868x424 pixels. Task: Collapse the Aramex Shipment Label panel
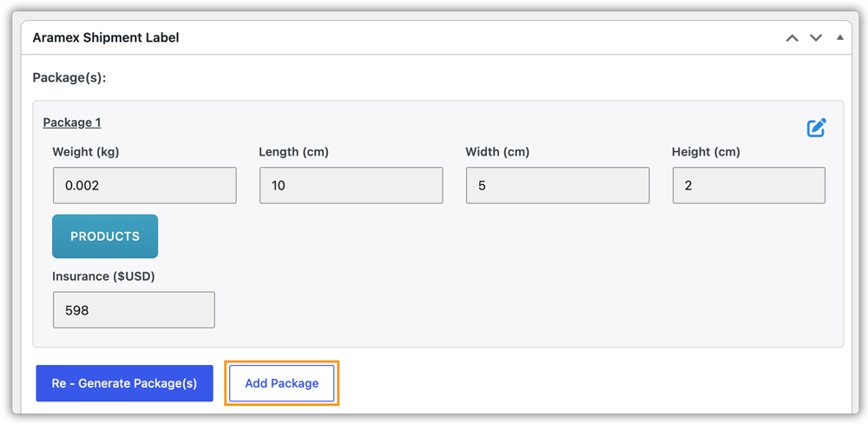[839, 37]
